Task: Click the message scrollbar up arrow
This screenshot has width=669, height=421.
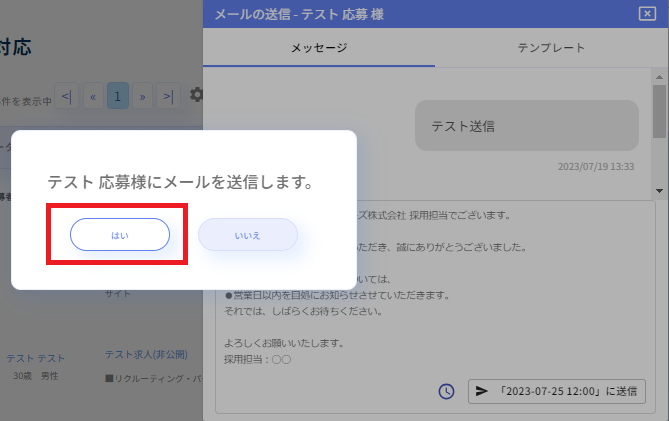Action: coord(659,77)
